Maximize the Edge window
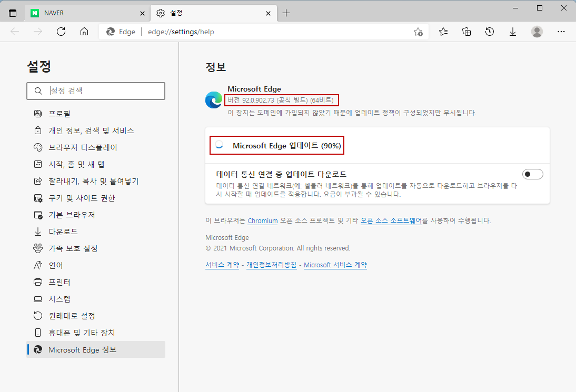The image size is (576, 392). pos(540,8)
